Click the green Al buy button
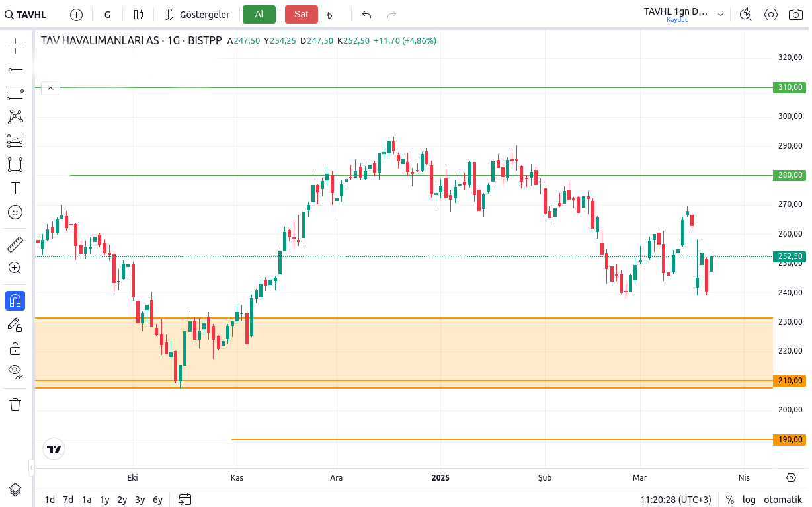Screen dimensions: 812x507 (259, 15)
